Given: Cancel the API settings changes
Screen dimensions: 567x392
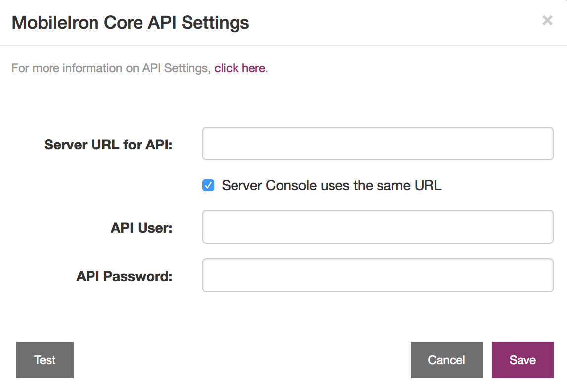Looking at the screenshot, I should (447, 360).
